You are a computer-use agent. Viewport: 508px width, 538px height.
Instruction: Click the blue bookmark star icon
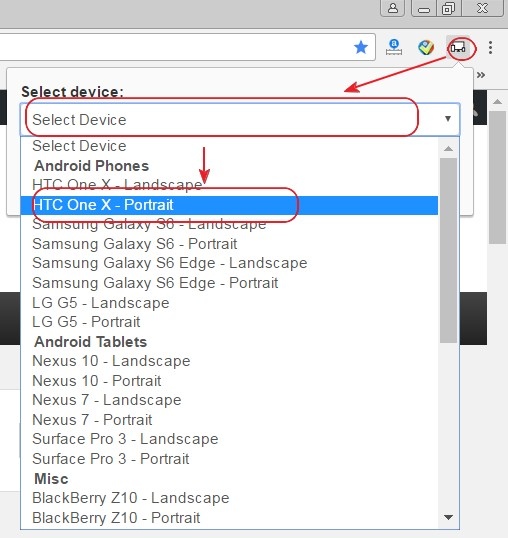coord(361,47)
